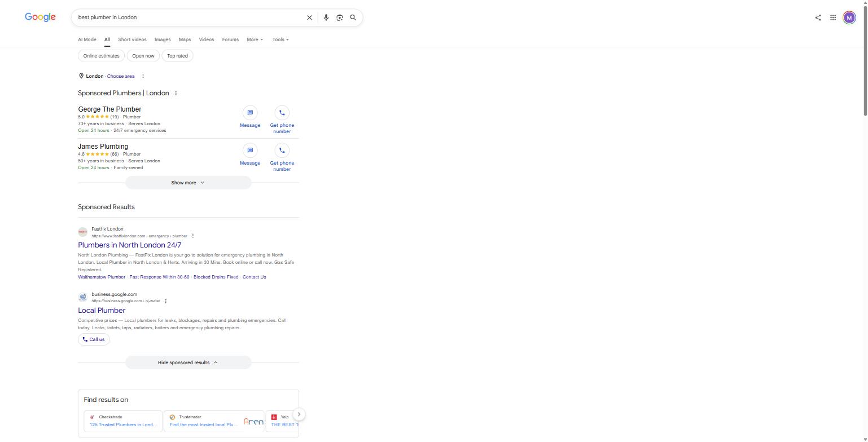Open options for Sponsored Plumbers heading

[176, 93]
